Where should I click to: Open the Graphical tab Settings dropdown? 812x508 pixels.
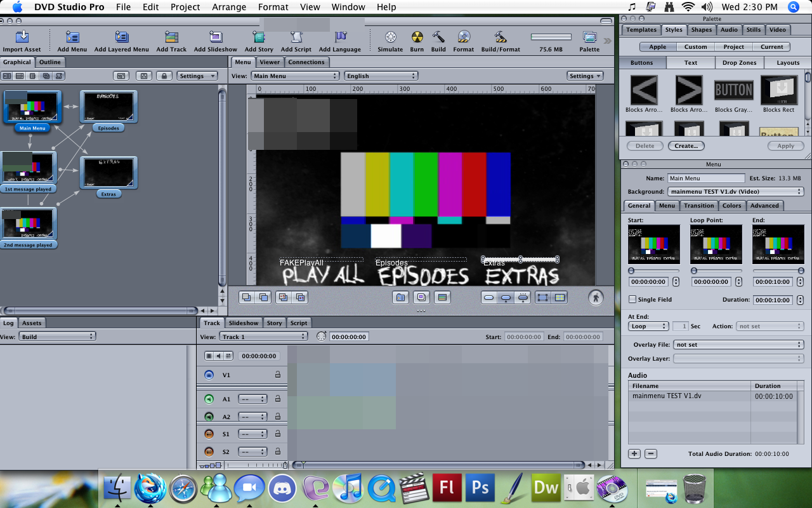point(197,76)
